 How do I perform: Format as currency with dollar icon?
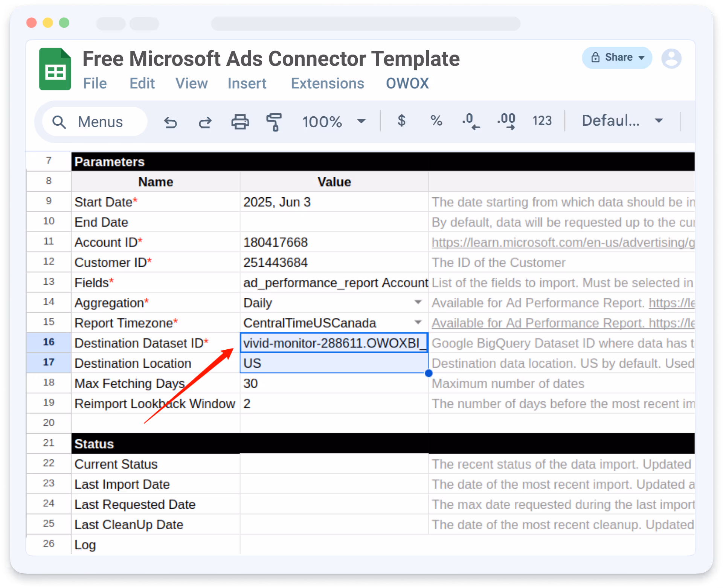[x=401, y=121]
